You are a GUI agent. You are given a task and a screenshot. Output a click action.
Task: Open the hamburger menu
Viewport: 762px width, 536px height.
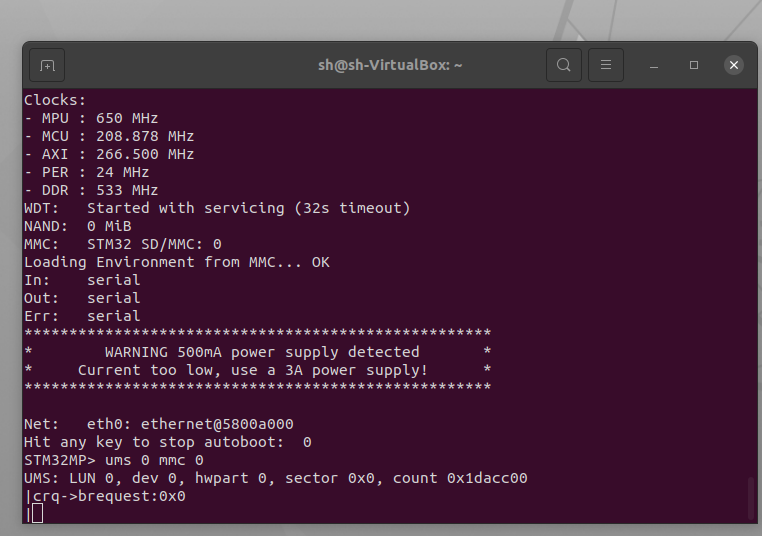(x=605, y=65)
